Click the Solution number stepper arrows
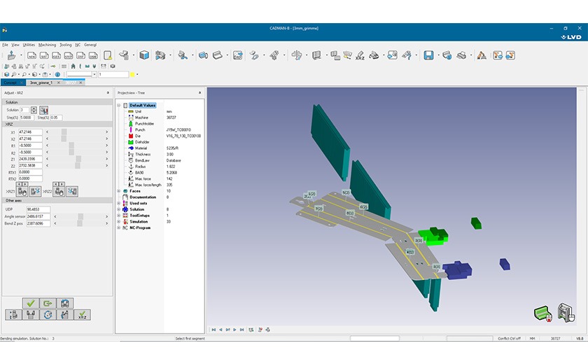Screen dimensions: 588x364 pos(34,110)
